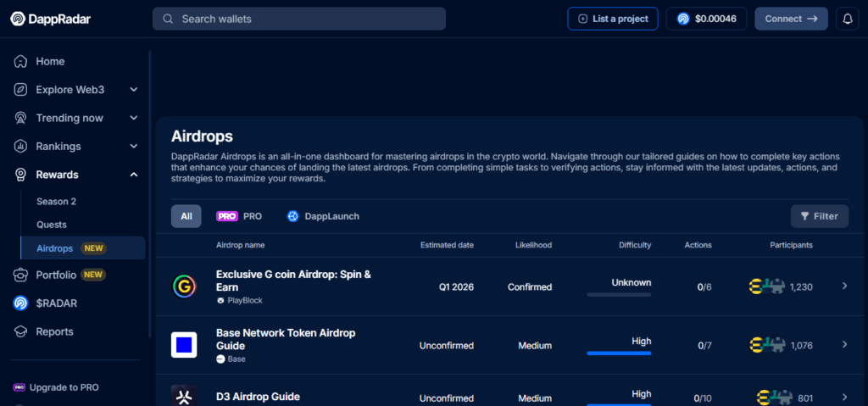Screen dimensions: 868x406
Task: Click the Estimated date column header
Action: coord(447,245)
